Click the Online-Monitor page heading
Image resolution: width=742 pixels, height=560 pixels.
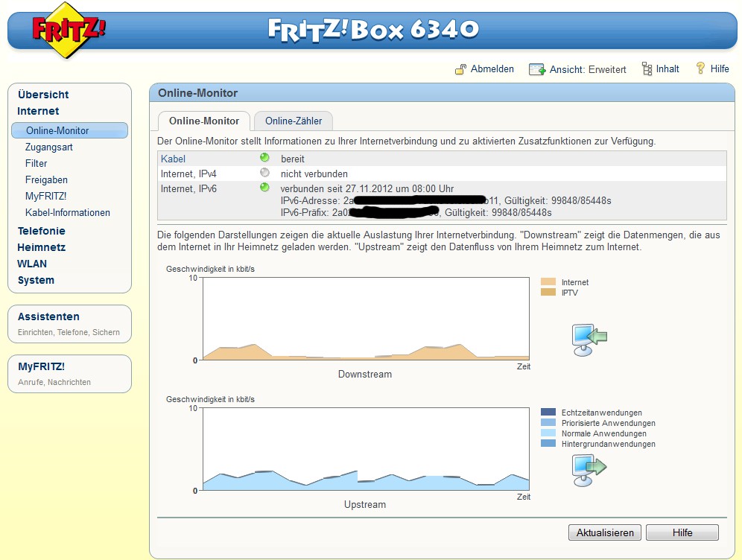tap(198, 93)
